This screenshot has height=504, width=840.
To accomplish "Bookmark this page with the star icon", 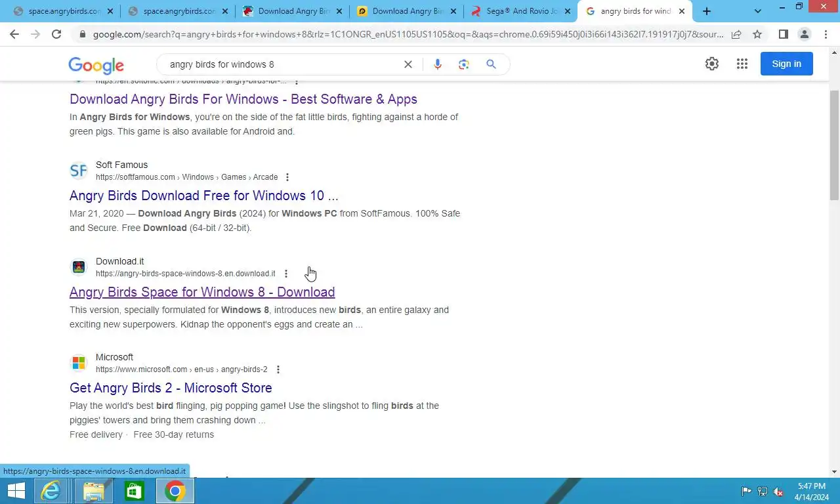I will tap(757, 34).
